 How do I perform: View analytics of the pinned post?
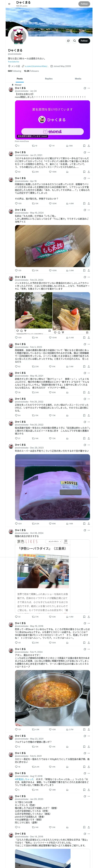[x=69, y=146]
